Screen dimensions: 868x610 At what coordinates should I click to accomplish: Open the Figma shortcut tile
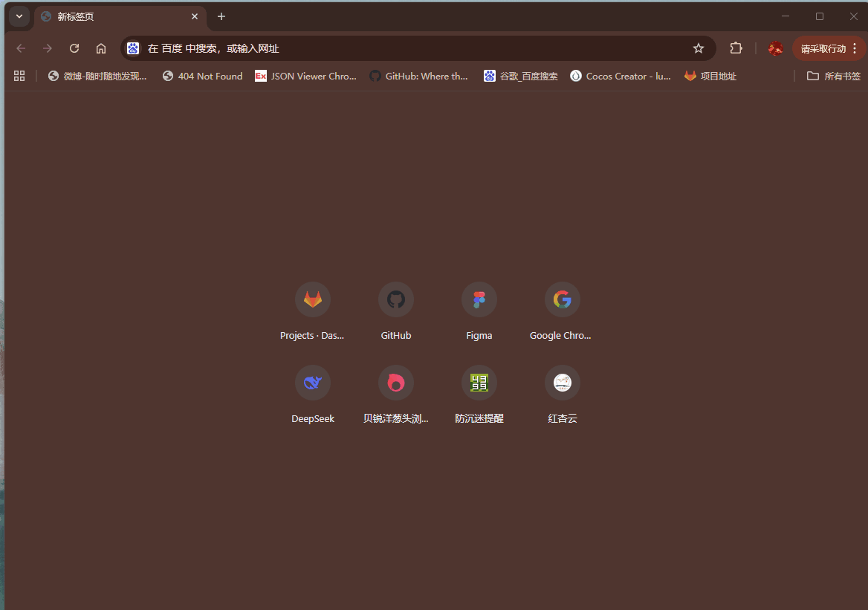click(x=479, y=311)
